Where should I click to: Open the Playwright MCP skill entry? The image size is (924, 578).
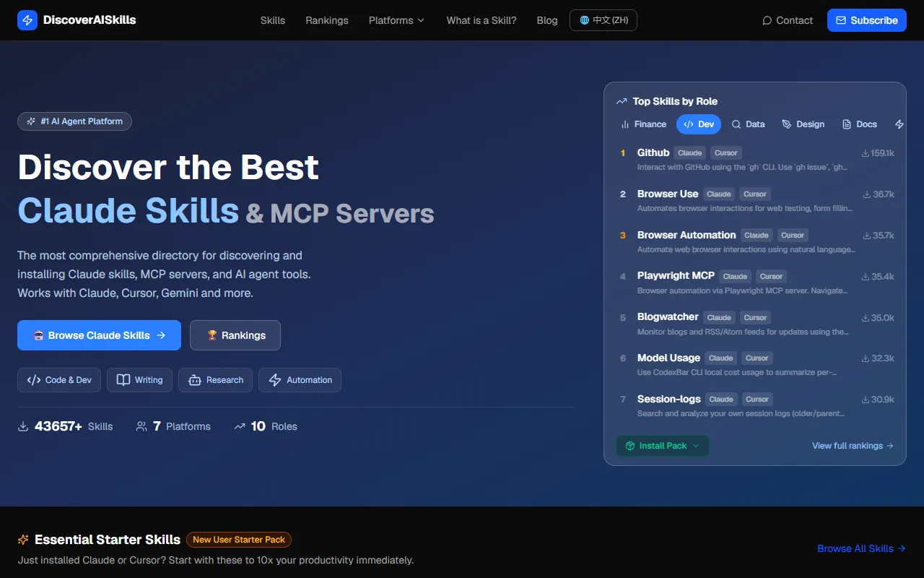click(676, 276)
